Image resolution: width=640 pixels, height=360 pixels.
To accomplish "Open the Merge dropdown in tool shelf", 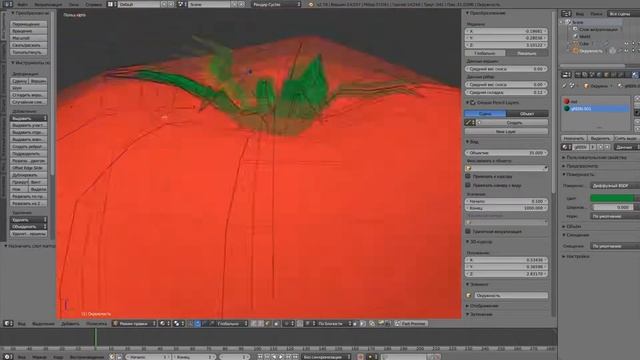I will coord(28,227).
